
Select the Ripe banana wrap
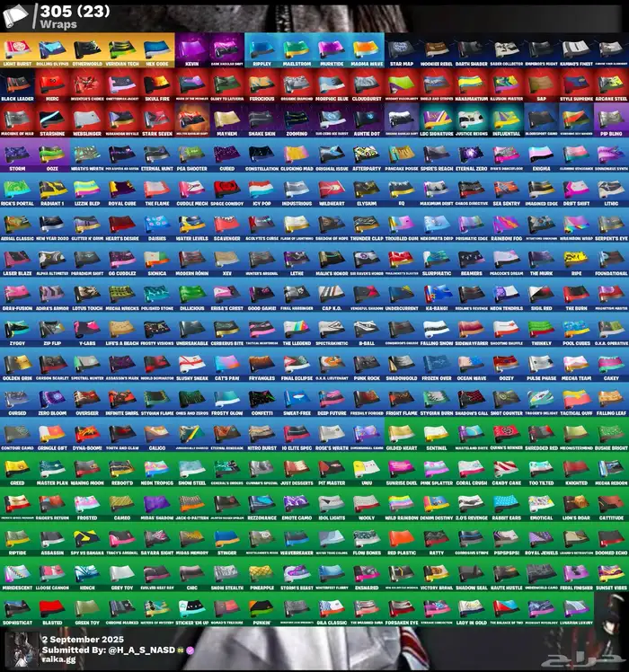(x=576, y=260)
